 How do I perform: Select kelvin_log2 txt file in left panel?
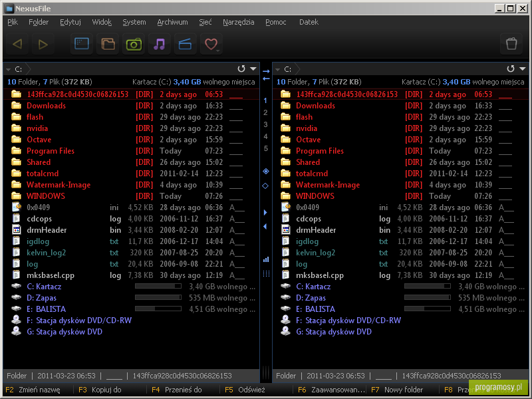131,253
